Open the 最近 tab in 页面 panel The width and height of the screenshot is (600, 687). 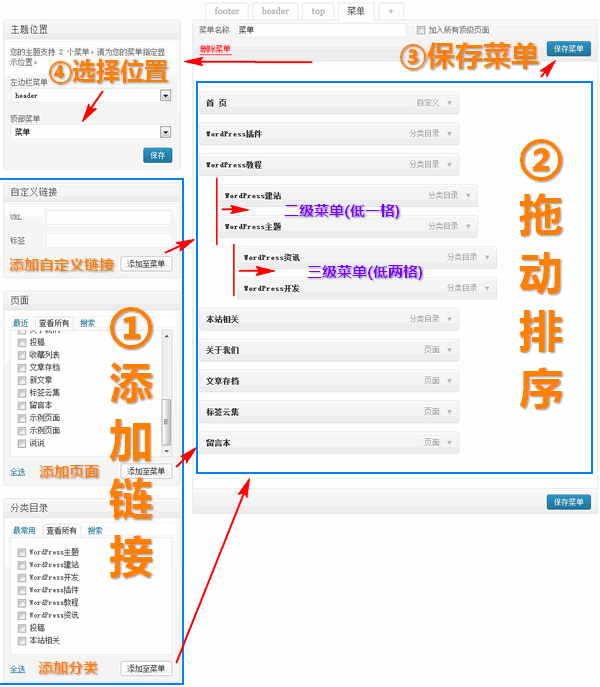21,323
